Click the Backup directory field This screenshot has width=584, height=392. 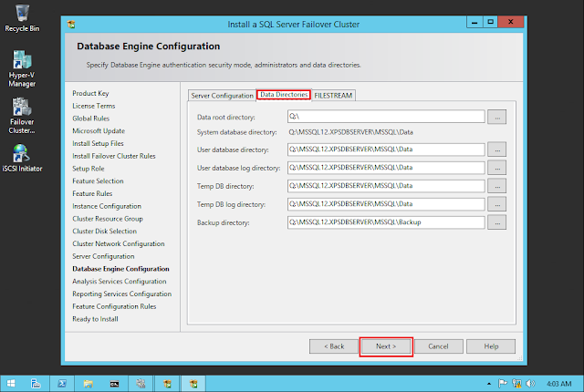(386, 222)
